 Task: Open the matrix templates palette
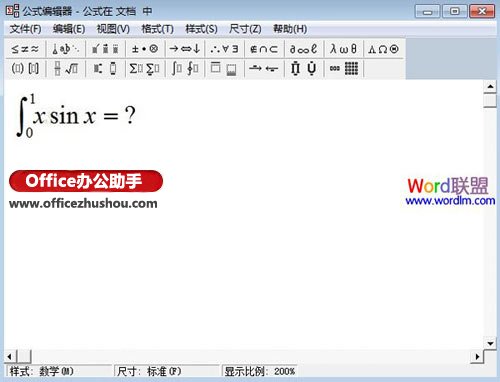point(344,69)
